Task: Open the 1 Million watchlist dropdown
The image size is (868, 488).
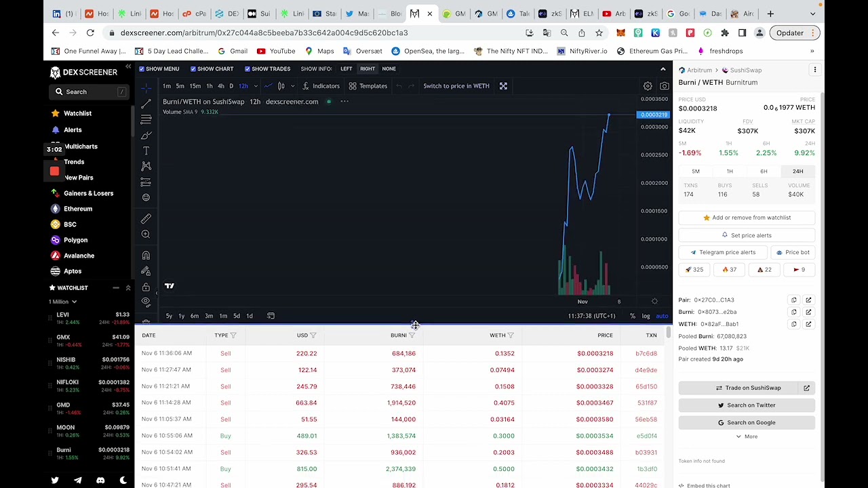Action: click(x=62, y=302)
